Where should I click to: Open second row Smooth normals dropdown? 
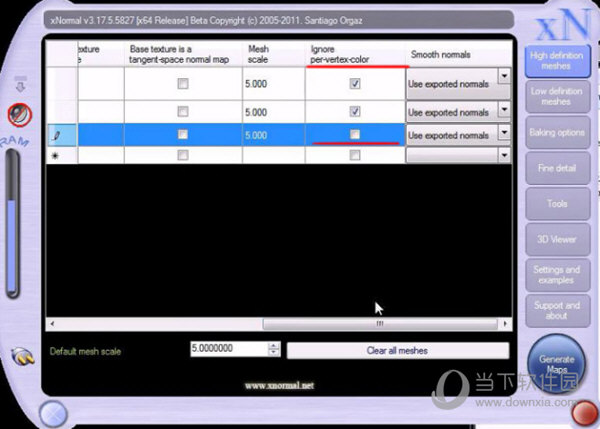504,110
